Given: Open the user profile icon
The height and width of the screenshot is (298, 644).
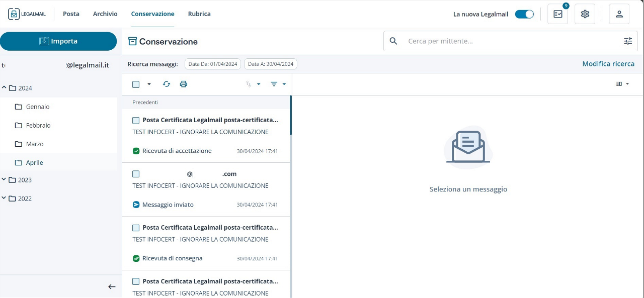Looking at the screenshot, I should pyautogui.click(x=619, y=14).
